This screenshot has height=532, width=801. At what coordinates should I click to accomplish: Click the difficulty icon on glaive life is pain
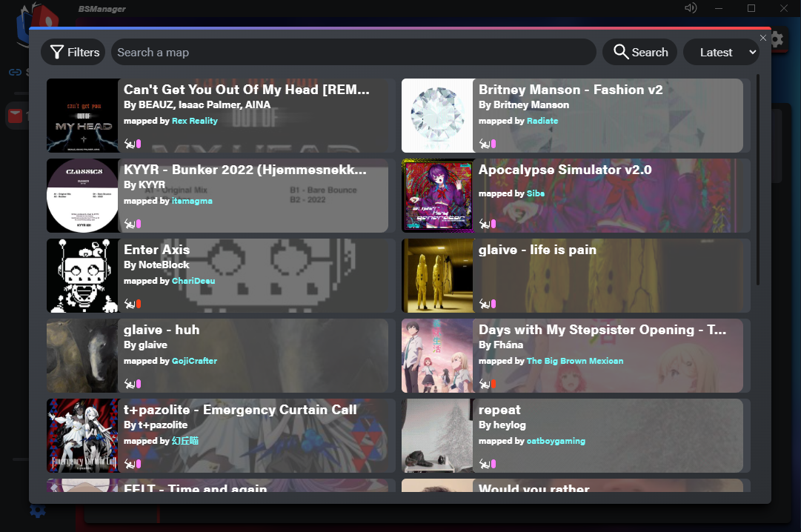pyautogui.click(x=493, y=304)
